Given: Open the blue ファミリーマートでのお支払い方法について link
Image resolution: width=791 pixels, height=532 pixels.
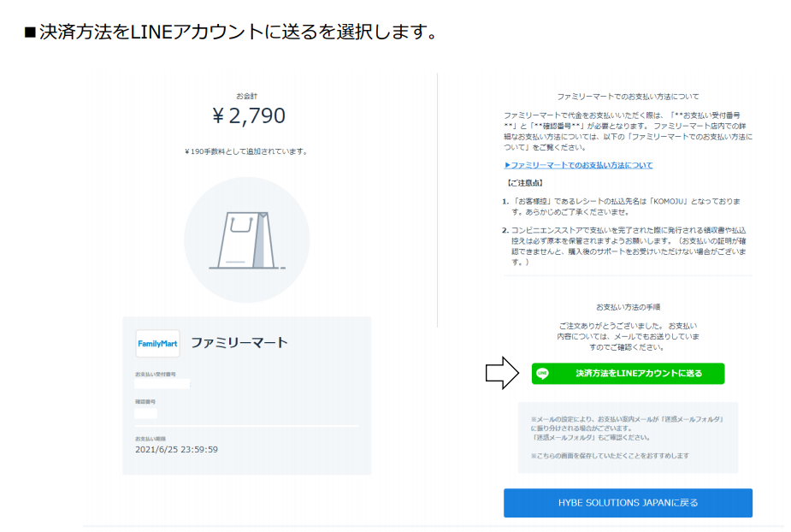Looking at the screenshot, I should [x=578, y=165].
